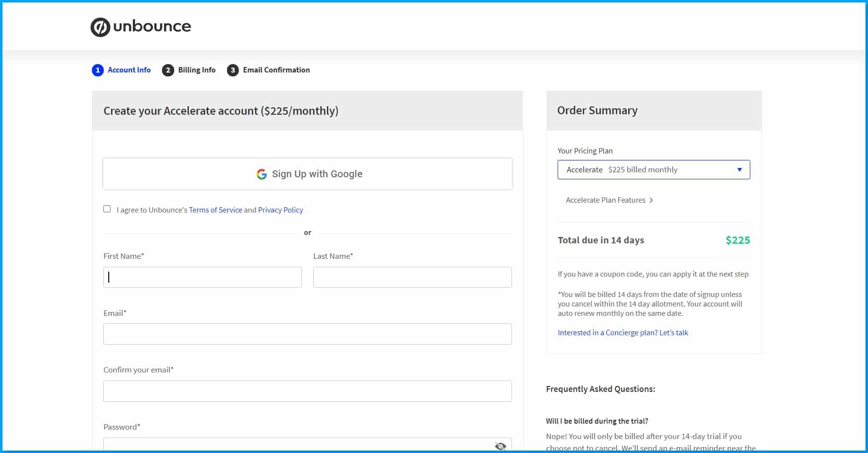The image size is (868, 453).
Task: Open the Your Pricing Plan dropdown
Action: (653, 170)
